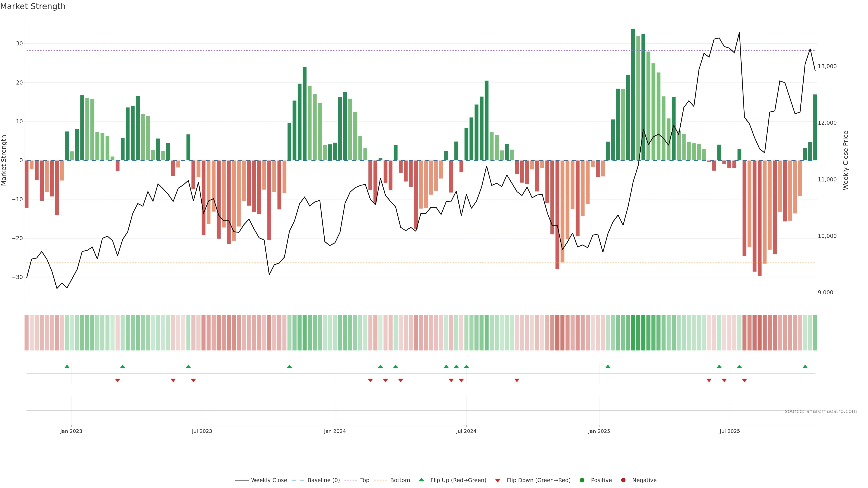868x488 pixels.
Task: Click the 13,000 right axis price label
Action: coord(827,66)
